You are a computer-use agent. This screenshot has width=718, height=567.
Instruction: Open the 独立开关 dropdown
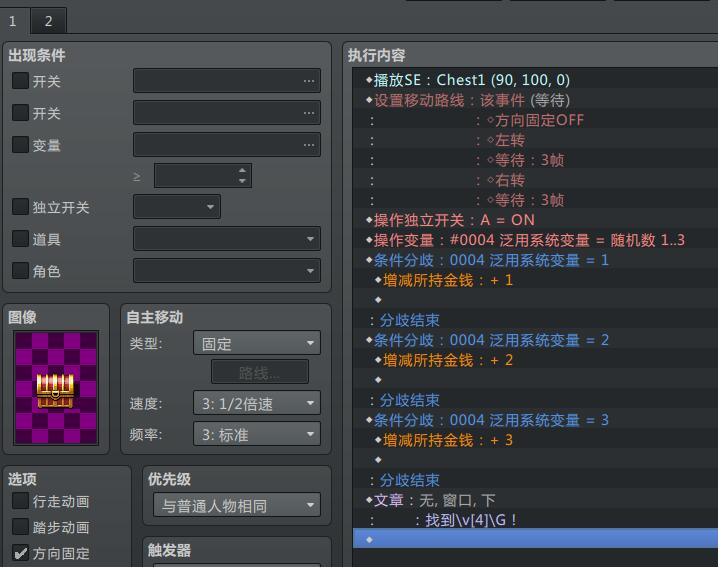(177, 207)
